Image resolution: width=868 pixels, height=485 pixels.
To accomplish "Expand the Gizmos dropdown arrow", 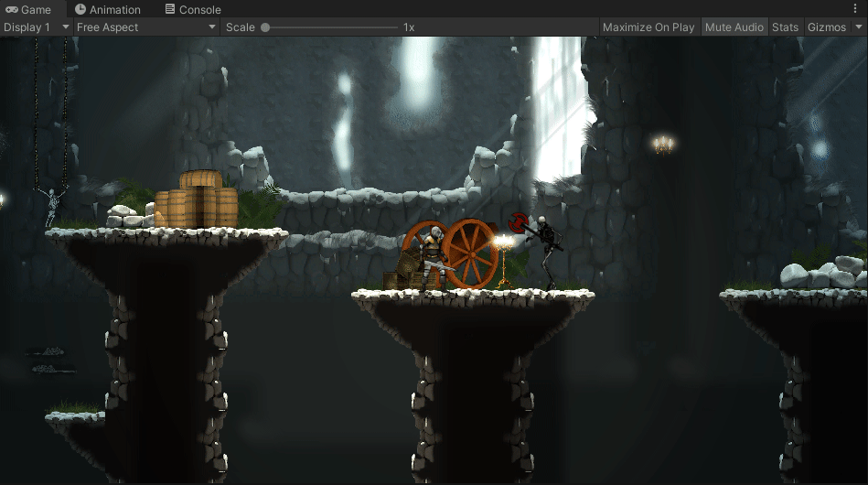I will point(859,27).
